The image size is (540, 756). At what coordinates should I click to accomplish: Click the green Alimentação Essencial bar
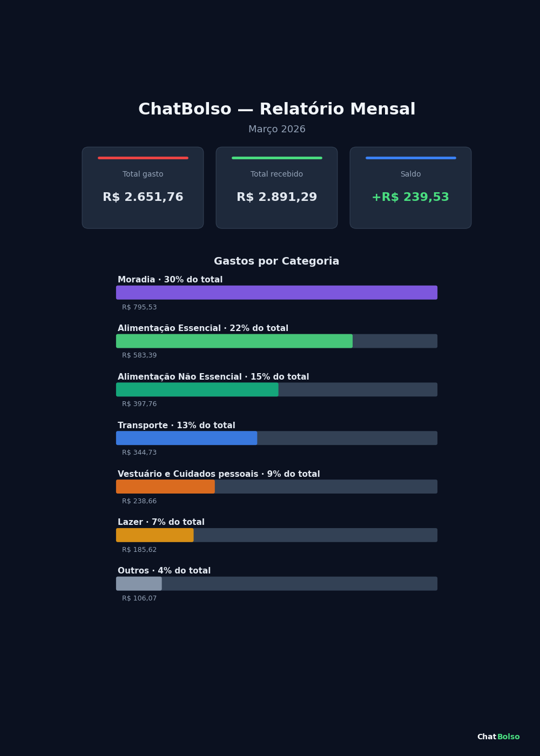pyautogui.click(x=234, y=341)
